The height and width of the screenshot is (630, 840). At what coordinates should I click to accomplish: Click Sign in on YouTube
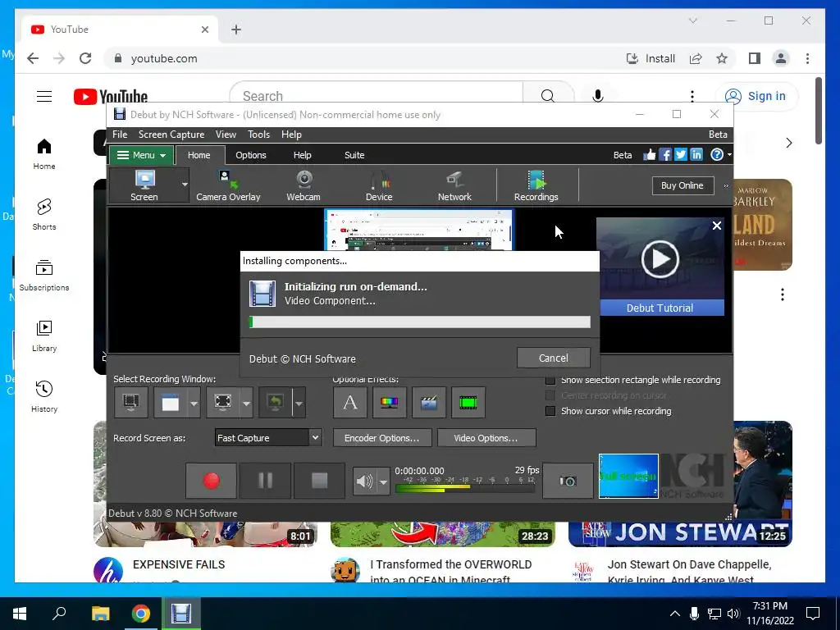click(757, 96)
